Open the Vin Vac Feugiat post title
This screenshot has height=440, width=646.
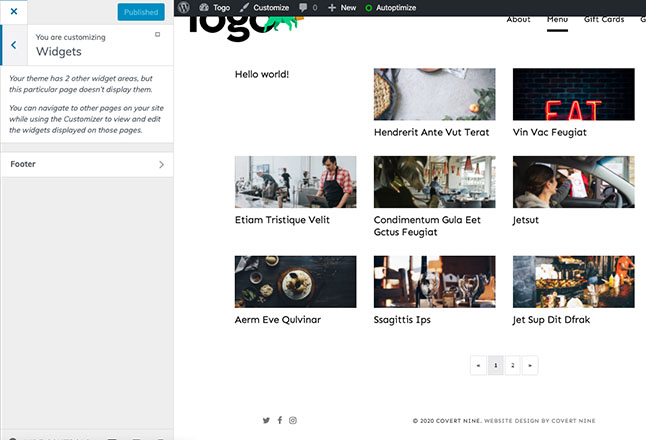point(550,132)
